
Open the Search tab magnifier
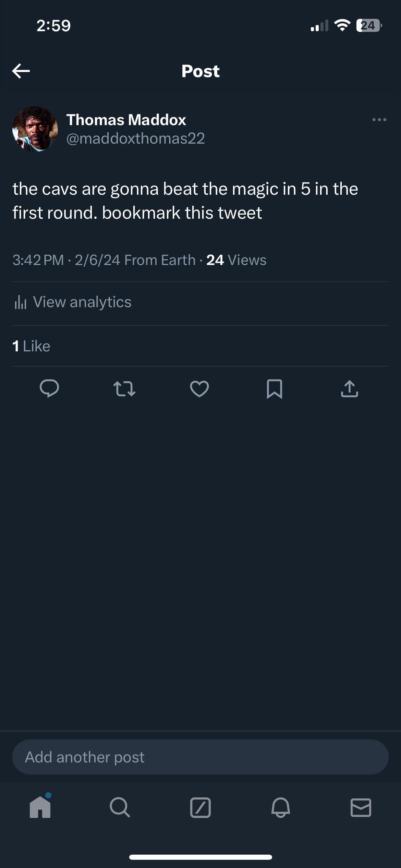click(x=120, y=807)
